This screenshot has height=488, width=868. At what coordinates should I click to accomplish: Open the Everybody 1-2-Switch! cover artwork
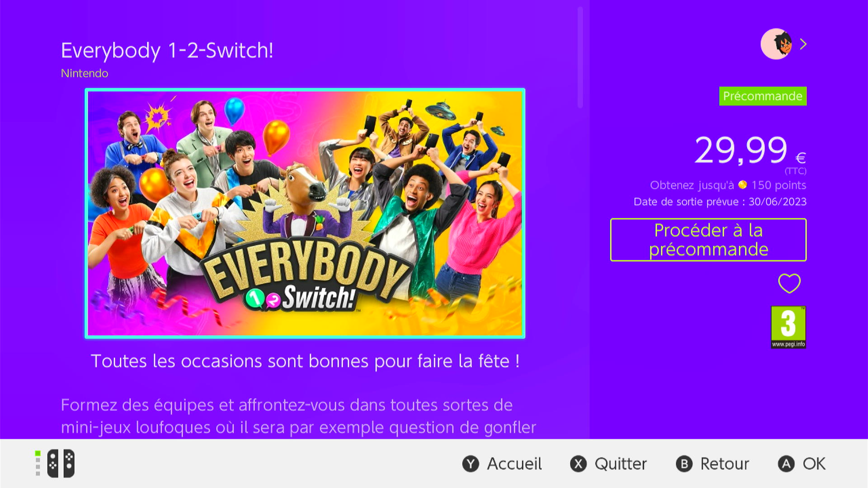[305, 213]
